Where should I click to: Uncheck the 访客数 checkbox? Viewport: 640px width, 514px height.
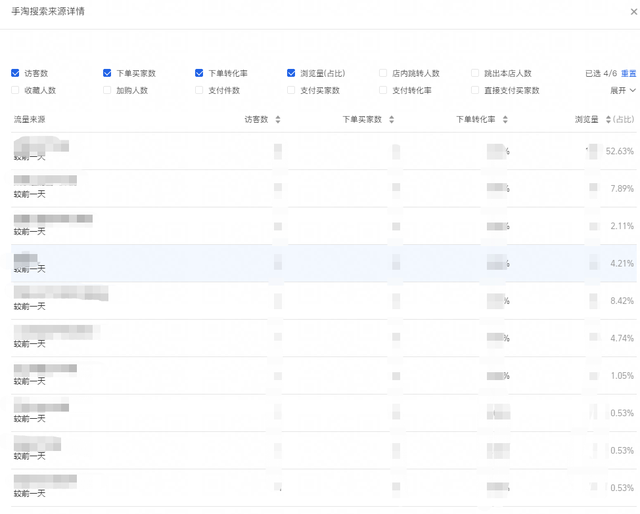[x=15, y=73]
